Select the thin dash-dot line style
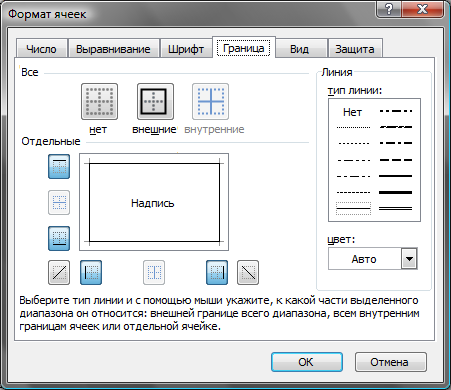 [x=353, y=176]
